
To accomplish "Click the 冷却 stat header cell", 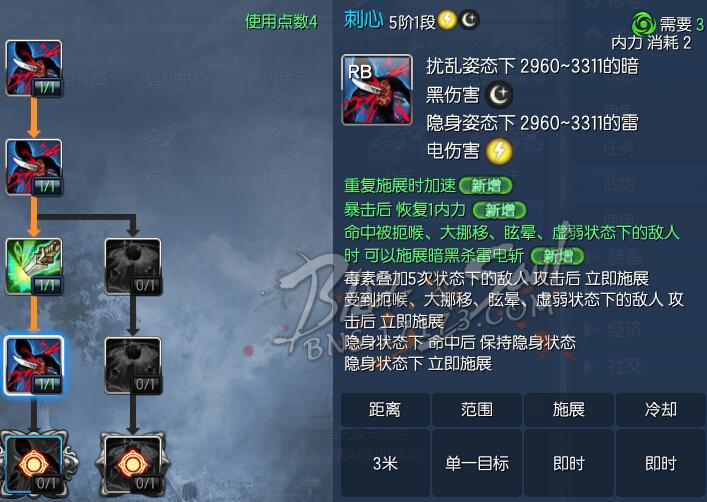I will [661, 410].
